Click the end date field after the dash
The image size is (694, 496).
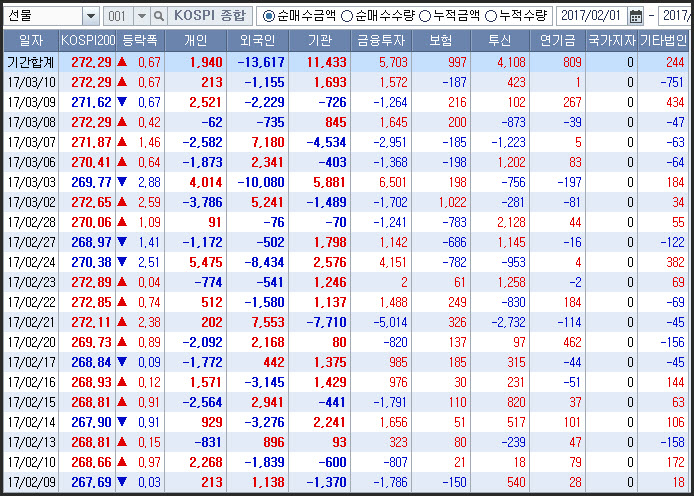click(x=676, y=16)
